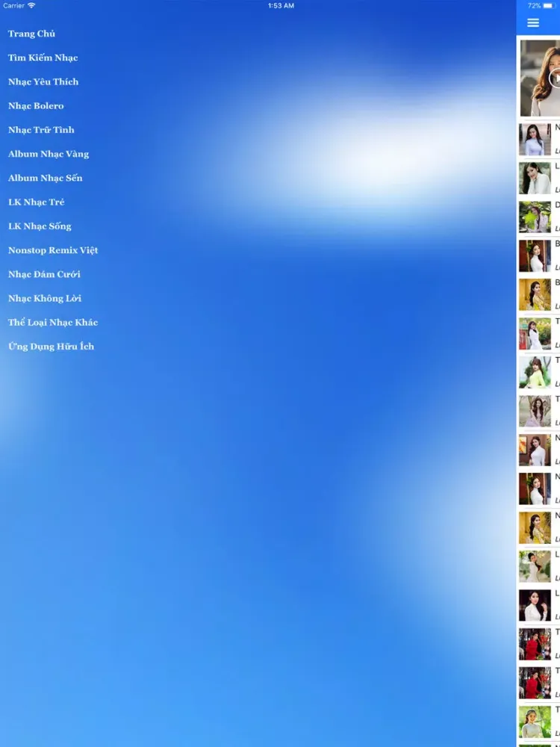Screen dimensions: 560x747
Task: Open Nhạc Không Lời instrumental section
Action: [45, 298]
